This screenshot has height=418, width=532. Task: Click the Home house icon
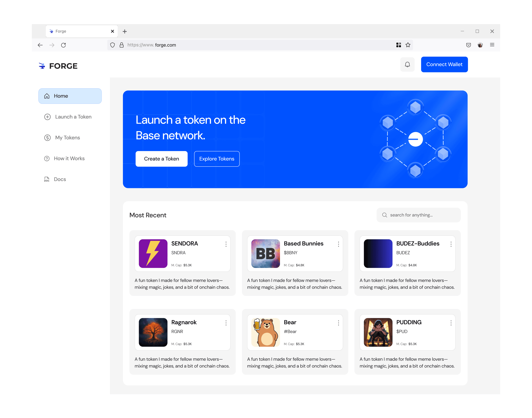coord(47,96)
